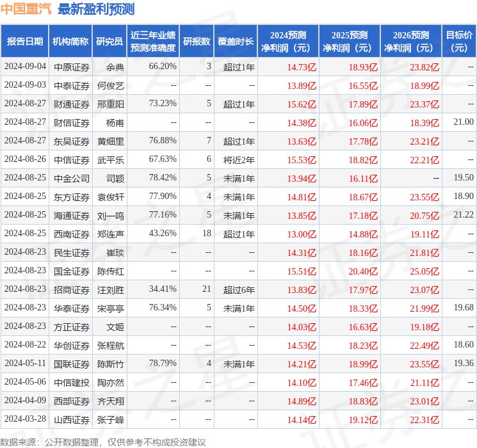Click the 19.50 target price
477x448 pixels.
pyautogui.click(x=464, y=178)
